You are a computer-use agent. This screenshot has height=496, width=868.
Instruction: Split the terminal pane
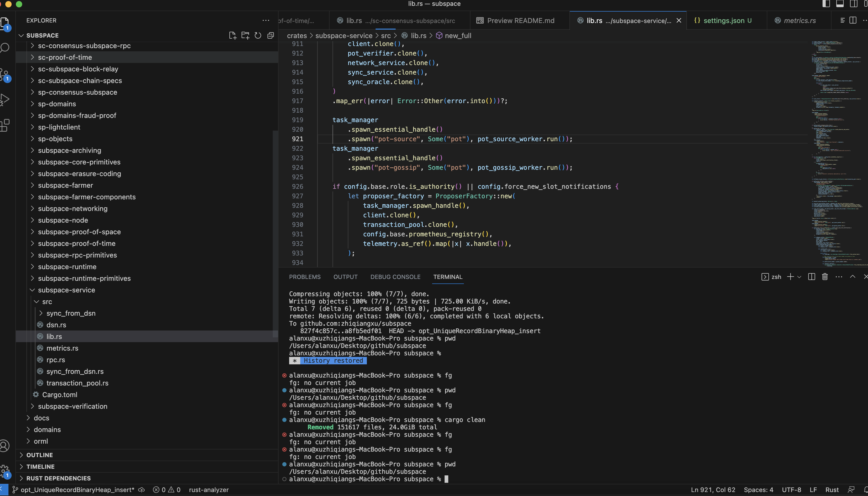pos(811,277)
